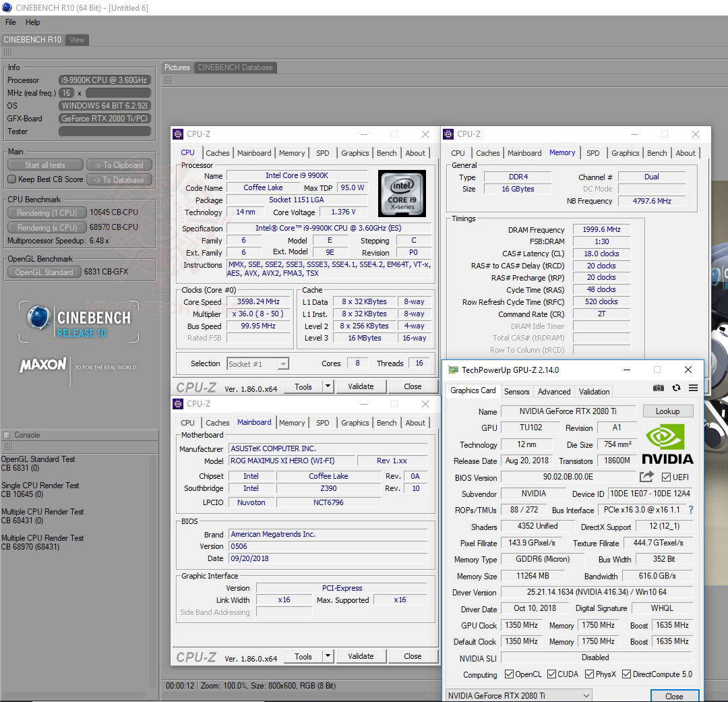The height and width of the screenshot is (702, 728).
Task: Open the Tools dropdown arrow in Mainboard CPU-Z window
Action: click(328, 656)
